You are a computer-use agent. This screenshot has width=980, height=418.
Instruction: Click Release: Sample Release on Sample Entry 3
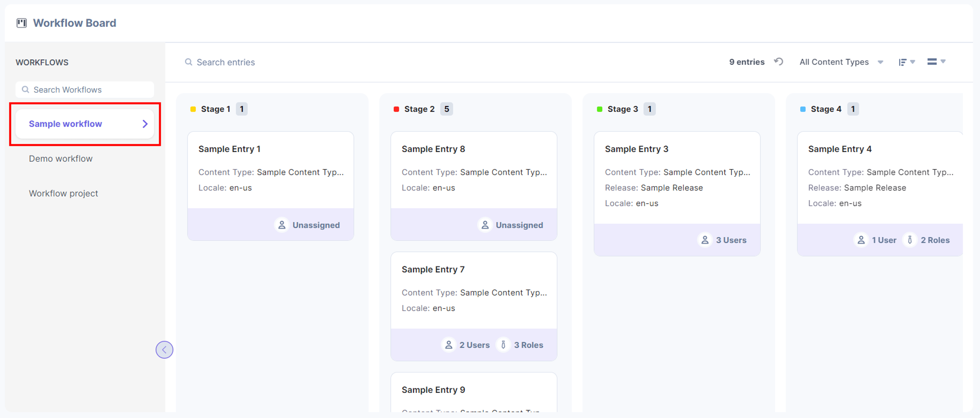tap(654, 188)
